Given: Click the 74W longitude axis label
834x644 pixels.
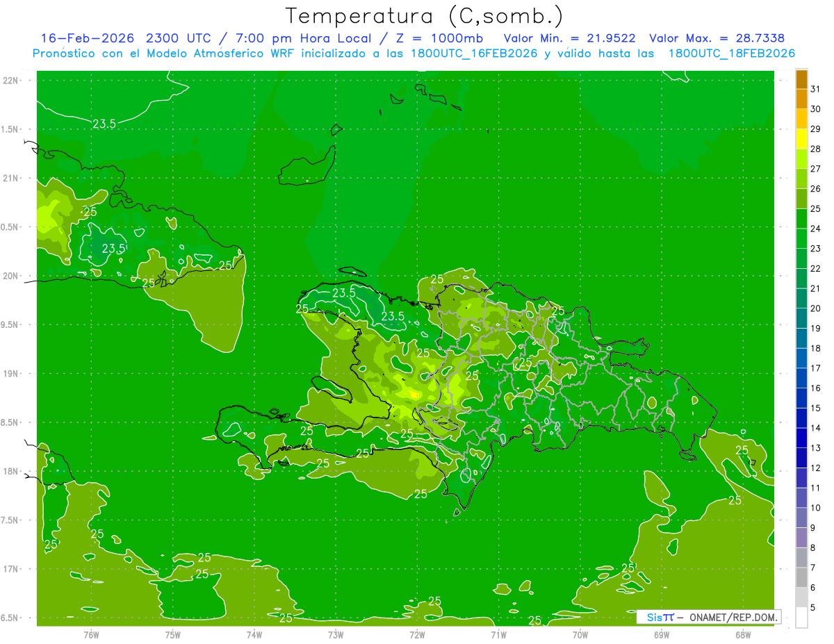Looking at the screenshot, I should pos(254,635).
